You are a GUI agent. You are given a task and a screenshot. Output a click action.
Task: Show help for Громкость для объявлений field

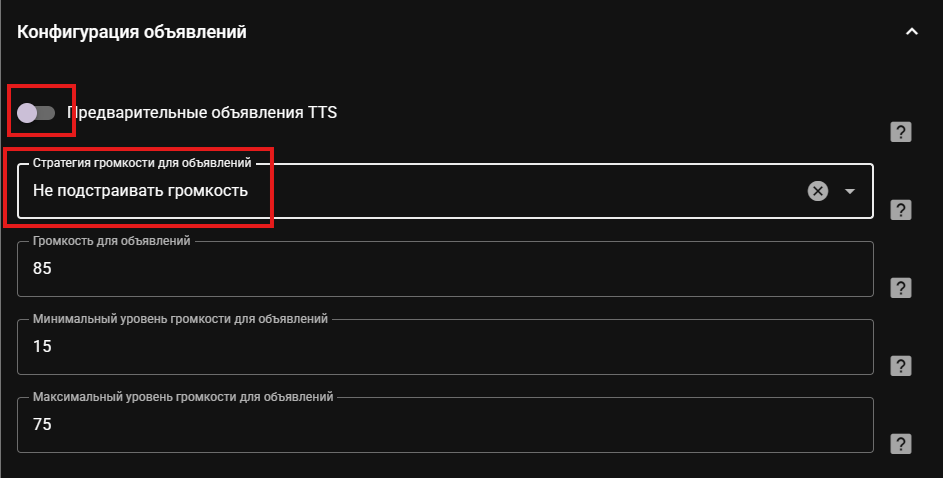900,288
